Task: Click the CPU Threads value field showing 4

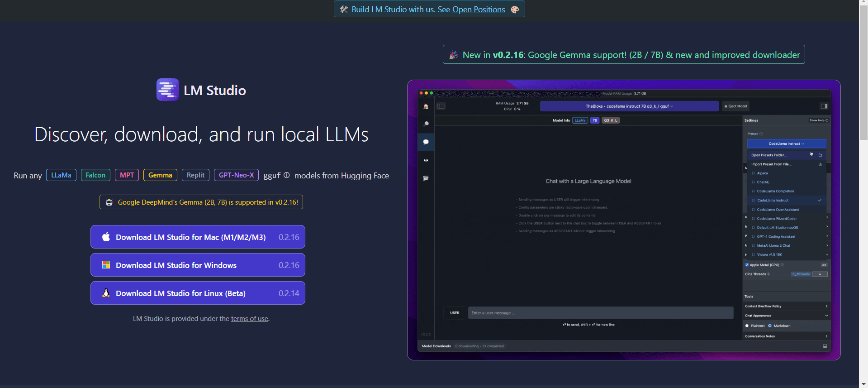Action: coord(820,274)
